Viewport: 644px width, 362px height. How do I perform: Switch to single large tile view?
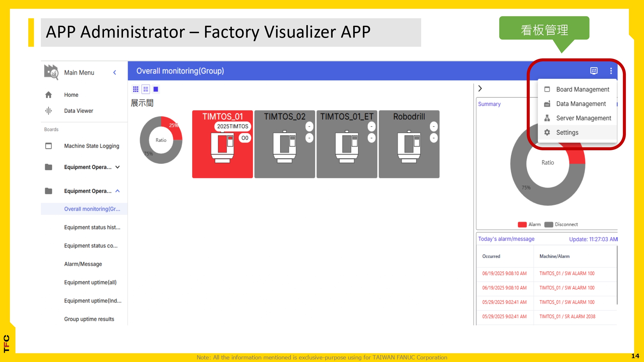click(156, 89)
